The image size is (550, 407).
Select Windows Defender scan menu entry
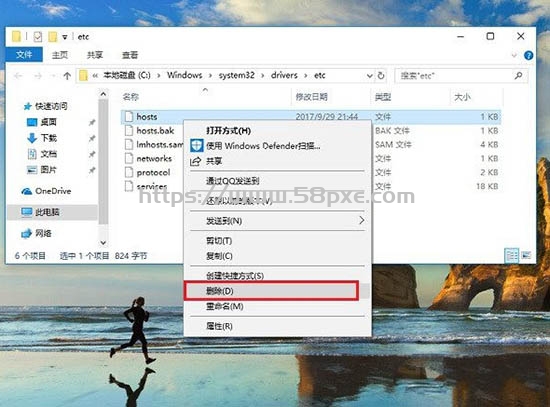pyautogui.click(x=255, y=146)
